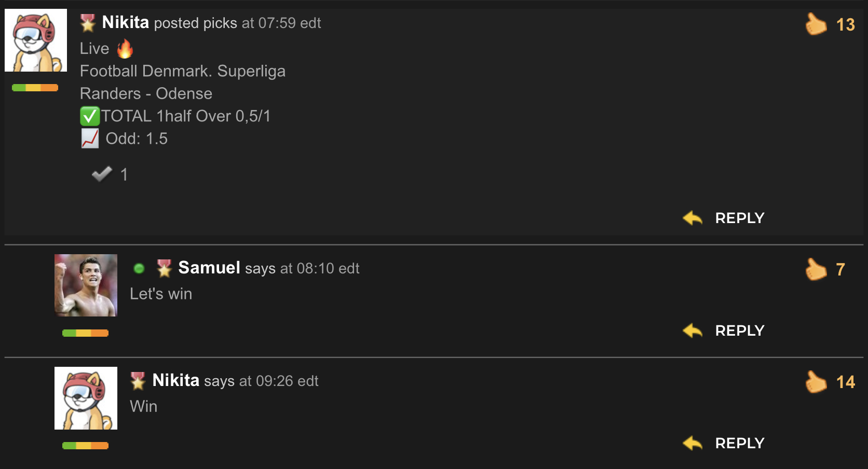Click the rating bar below Samuel's avatar

[85, 333]
